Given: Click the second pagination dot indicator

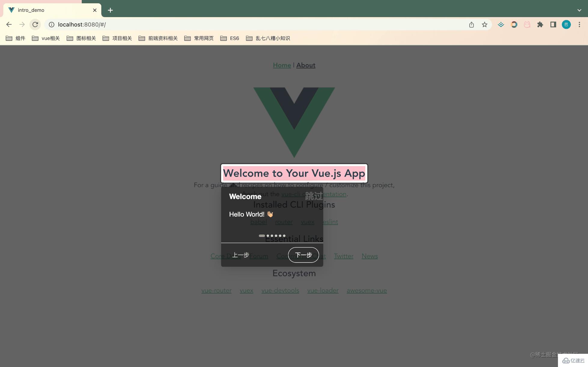Looking at the screenshot, I should [x=268, y=235].
